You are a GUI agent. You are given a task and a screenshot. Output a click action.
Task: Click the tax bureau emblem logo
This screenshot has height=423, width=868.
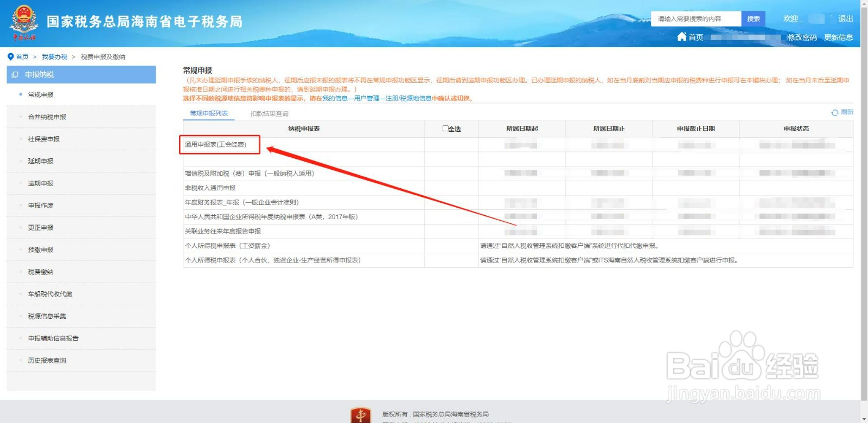pos(24,23)
